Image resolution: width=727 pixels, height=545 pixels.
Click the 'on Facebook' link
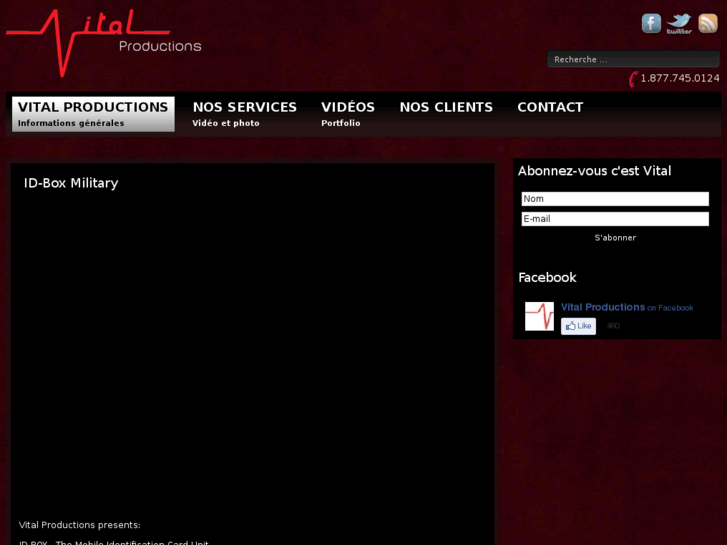670,308
